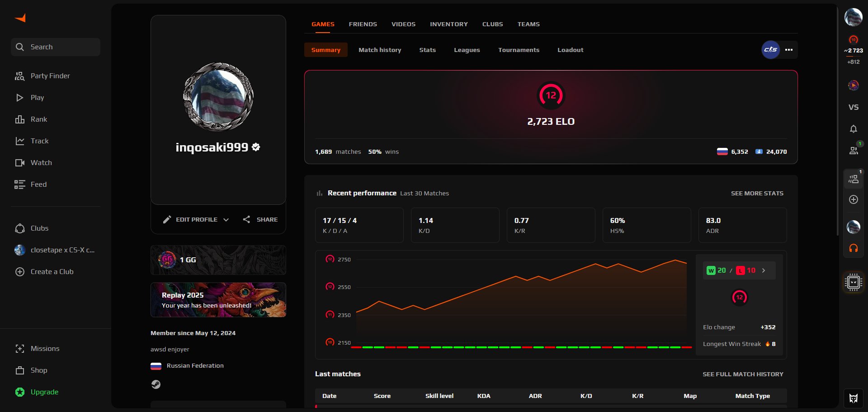Open the Inventory tab
Image resolution: width=868 pixels, height=412 pixels.
448,24
